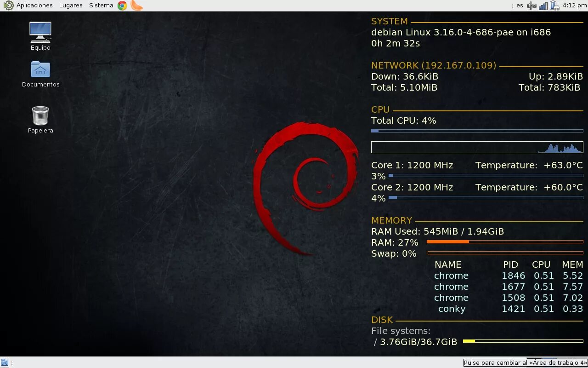Open the volume control tray icon
The image size is (588, 368).
531,6
